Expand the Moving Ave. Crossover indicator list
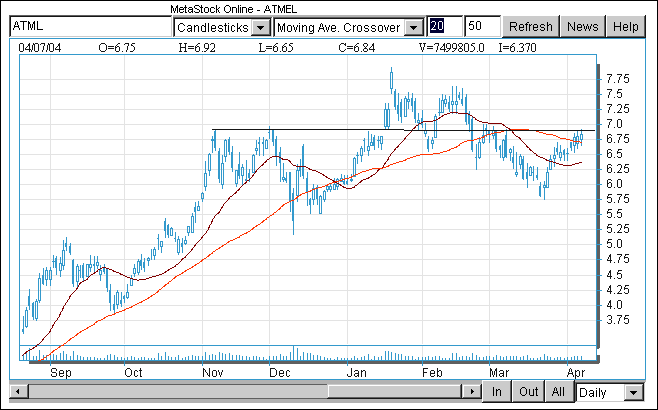The height and width of the screenshot is (410, 658). [414, 27]
